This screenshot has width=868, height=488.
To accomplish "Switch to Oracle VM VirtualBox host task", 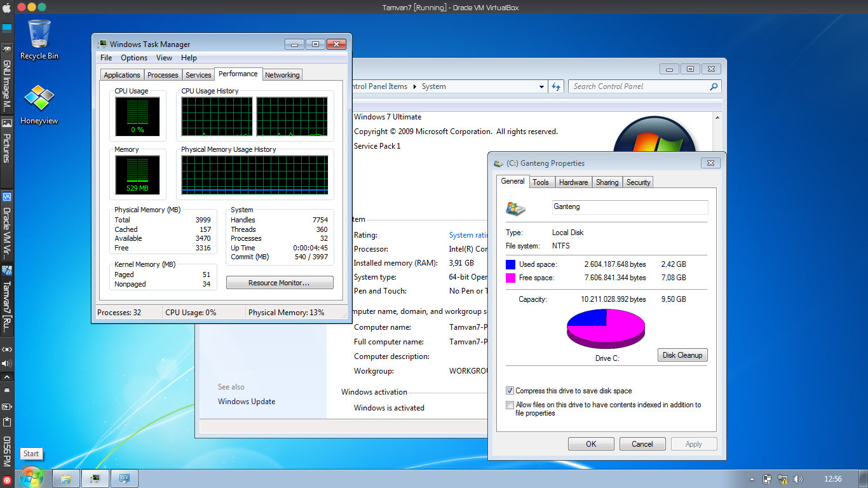I will 7,224.
